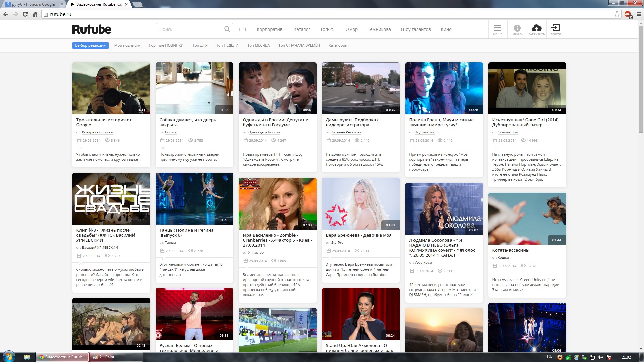The width and height of the screenshot is (644, 362).
Task: Open Однажды в России video thumbnail
Action: pos(278,88)
